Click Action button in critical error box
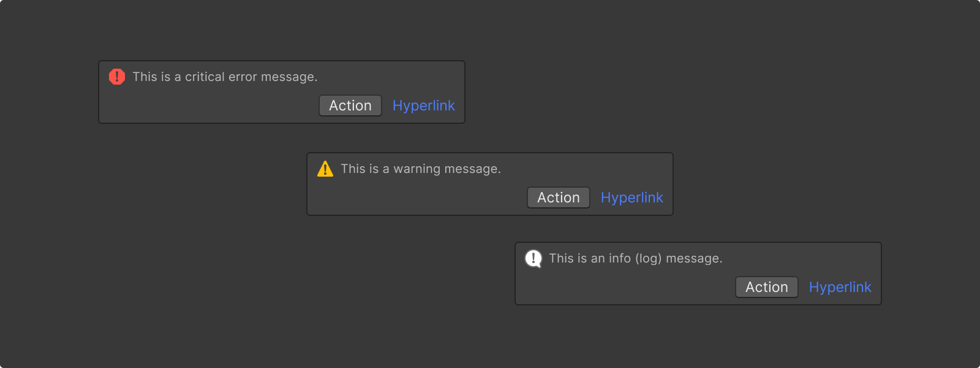 [350, 105]
